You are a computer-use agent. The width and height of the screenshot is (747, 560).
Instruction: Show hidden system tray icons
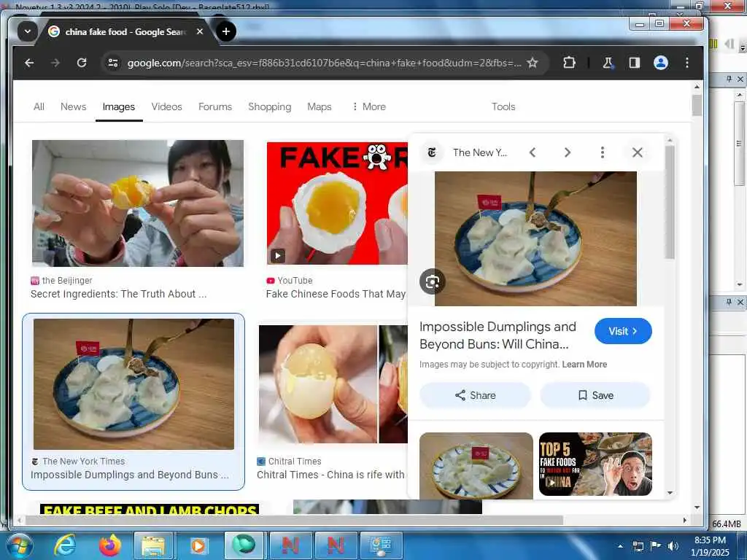[x=620, y=546]
